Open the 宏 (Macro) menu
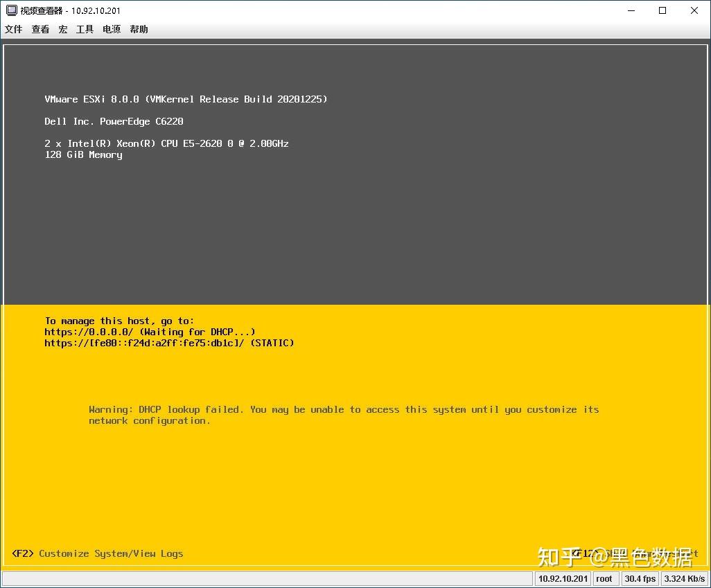This screenshot has width=711, height=588. point(62,29)
